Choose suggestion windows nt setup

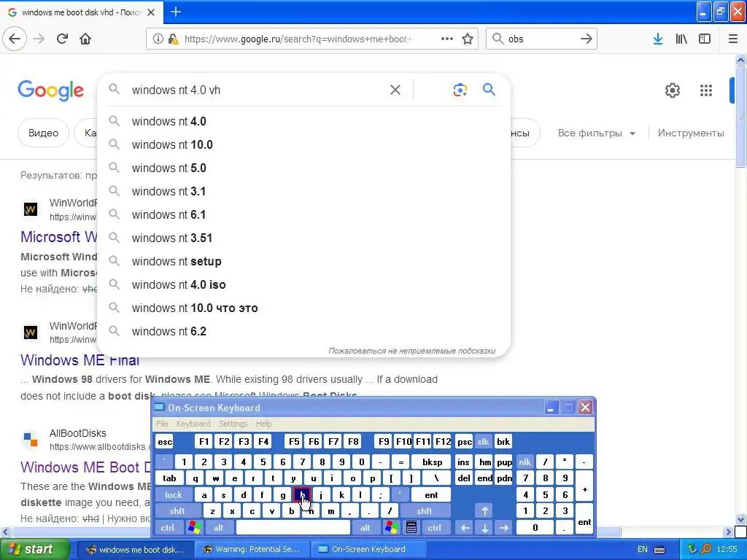click(x=303, y=262)
